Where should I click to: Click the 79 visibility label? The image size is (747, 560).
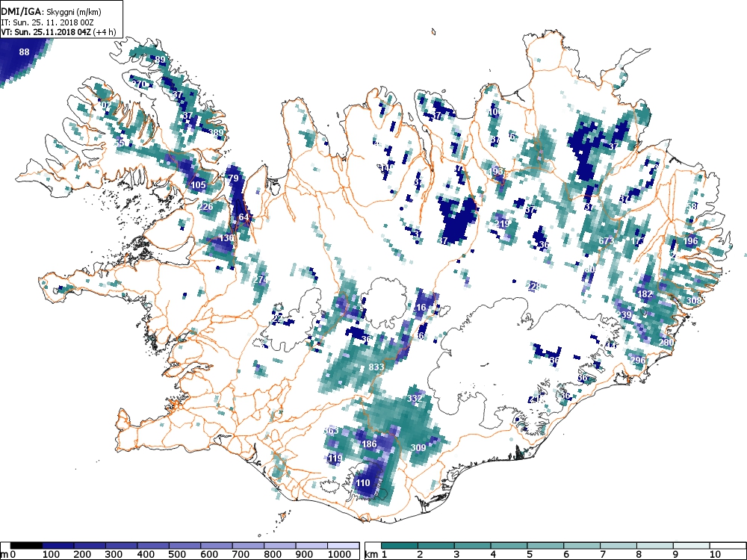pyautogui.click(x=233, y=178)
